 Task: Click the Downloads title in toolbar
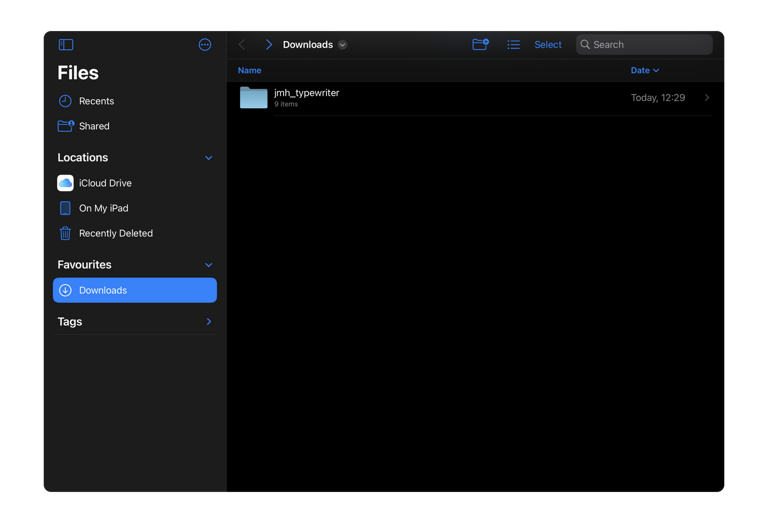(x=308, y=45)
